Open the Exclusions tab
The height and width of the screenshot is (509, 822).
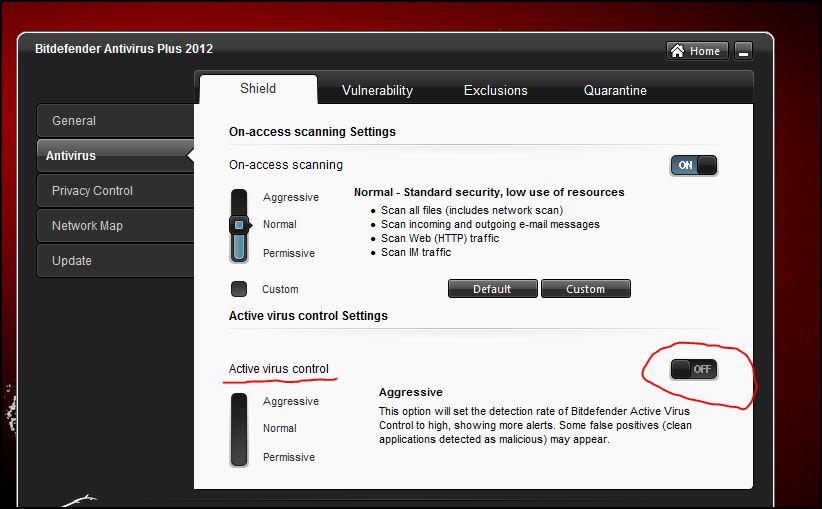(495, 90)
